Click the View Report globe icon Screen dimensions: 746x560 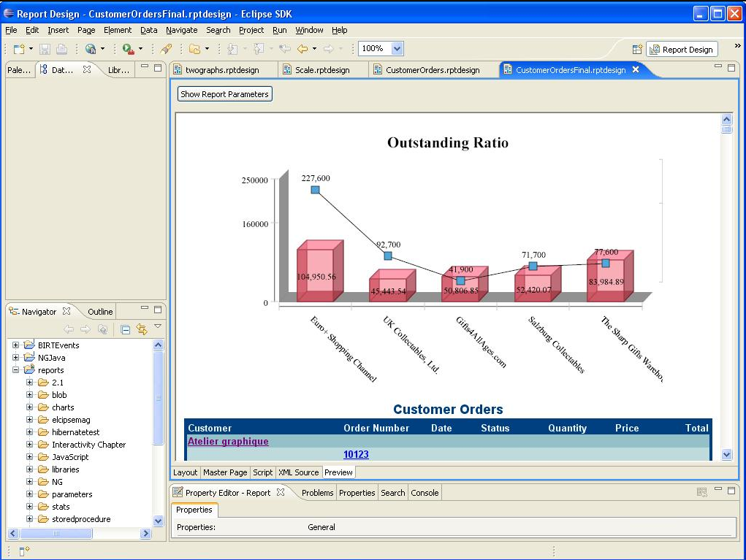pos(91,49)
